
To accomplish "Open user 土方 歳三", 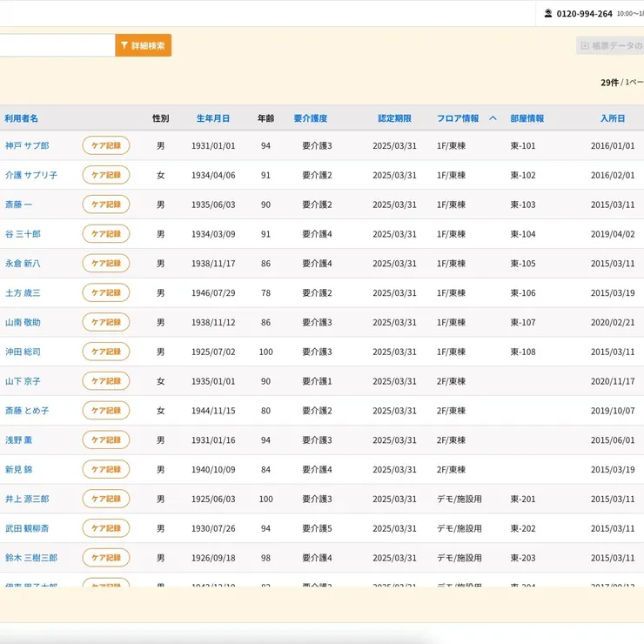I will [x=23, y=292].
